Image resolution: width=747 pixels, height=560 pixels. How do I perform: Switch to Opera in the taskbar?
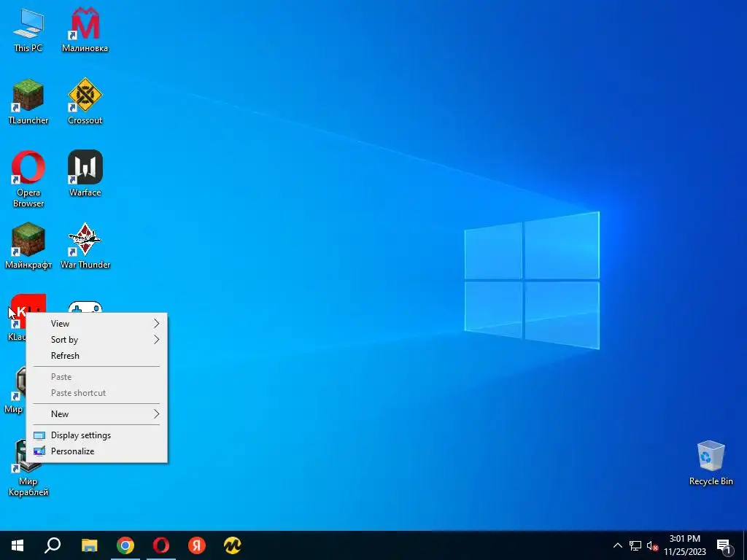161,545
